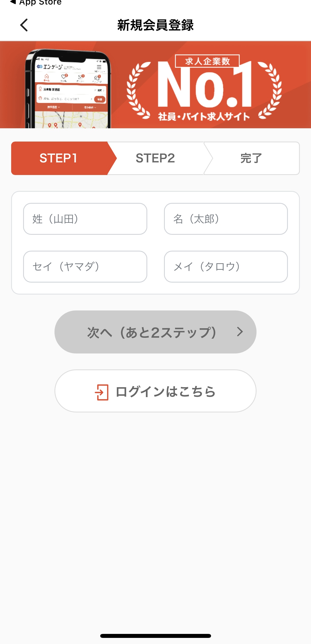Screen dimensions: 311x644
Task: Focus the 名（太郎）first name field
Action: (x=226, y=219)
